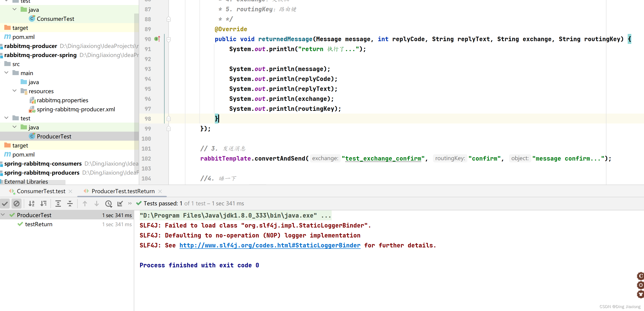Collapse all test results icon
This screenshot has height=311, width=644.
point(70,204)
